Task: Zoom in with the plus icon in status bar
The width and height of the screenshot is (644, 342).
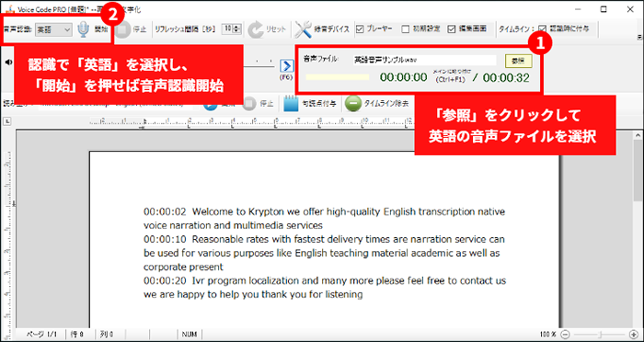Action: pos(633,335)
